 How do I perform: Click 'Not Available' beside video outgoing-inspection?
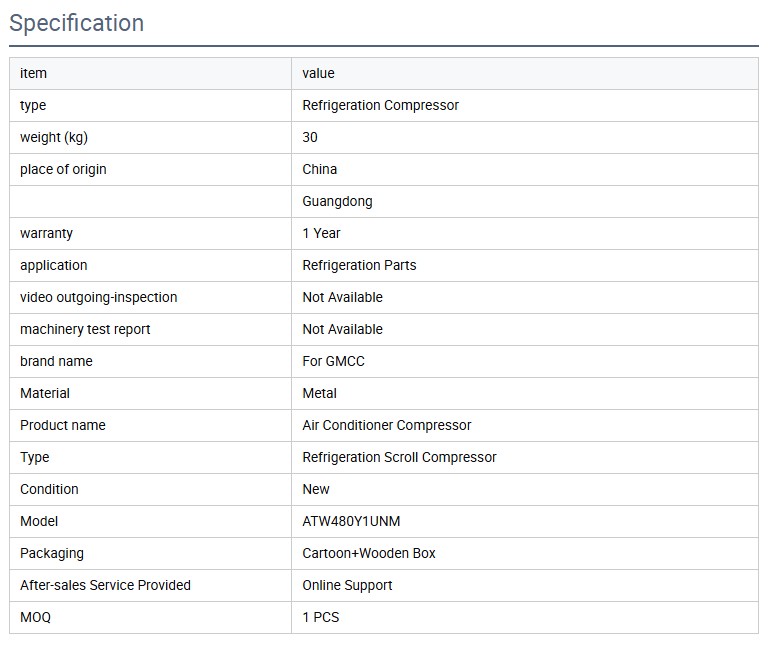point(342,297)
